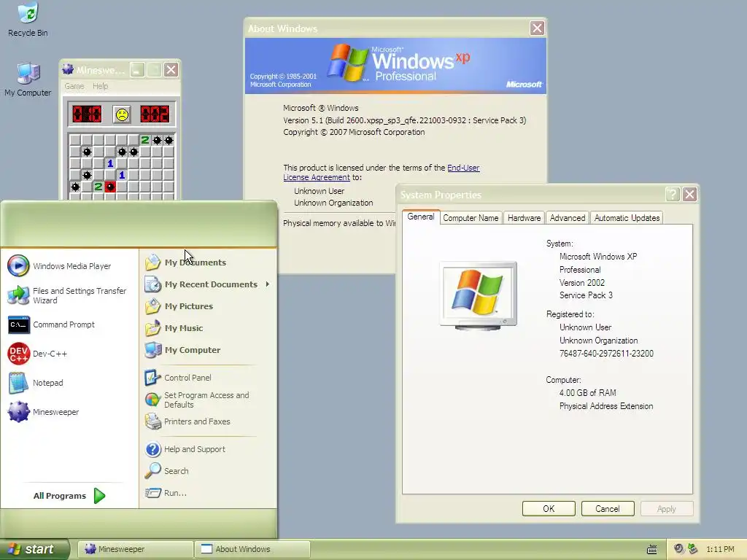
Task: Open Help and Support
Action: coord(185,449)
